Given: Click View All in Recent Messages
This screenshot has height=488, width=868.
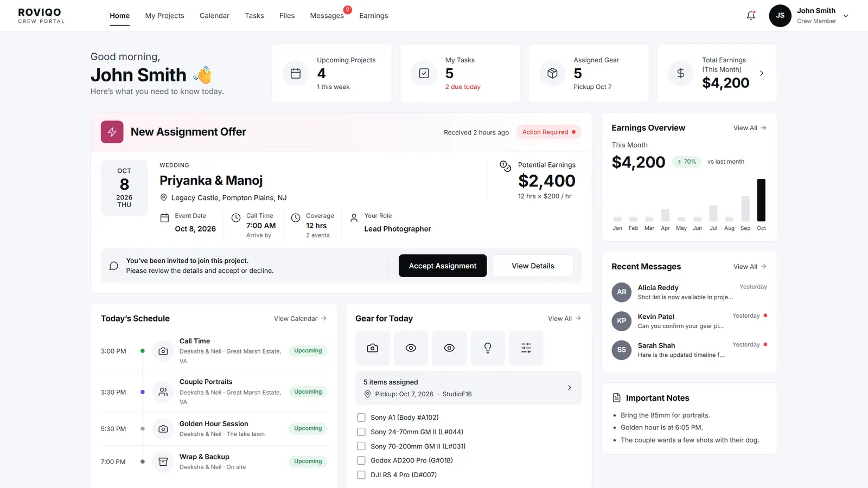Looking at the screenshot, I should [x=750, y=267].
